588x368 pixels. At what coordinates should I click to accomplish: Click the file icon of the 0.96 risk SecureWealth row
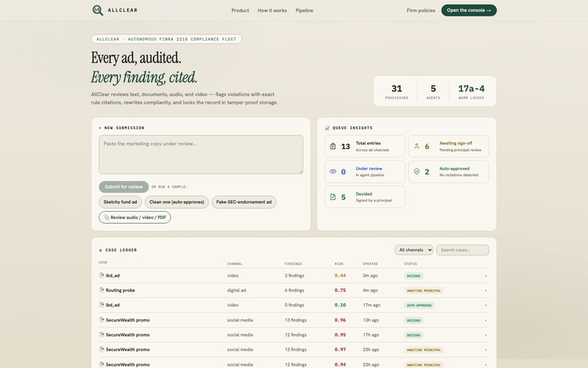[101, 320]
